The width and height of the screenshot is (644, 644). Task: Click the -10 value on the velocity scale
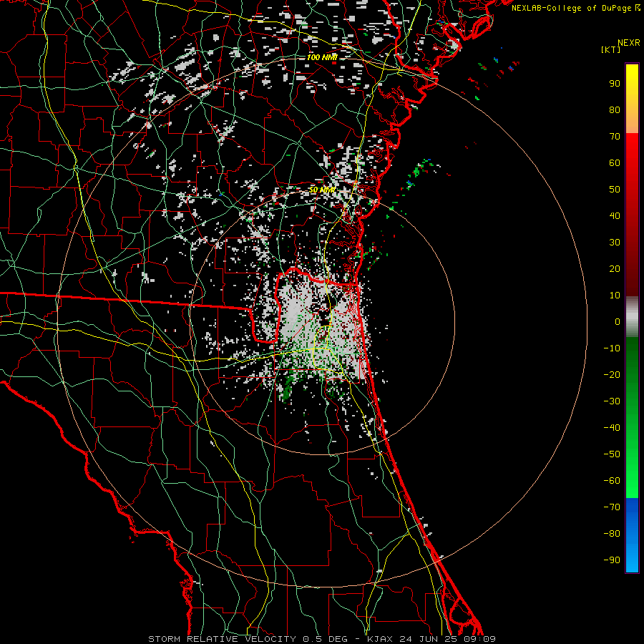click(612, 348)
